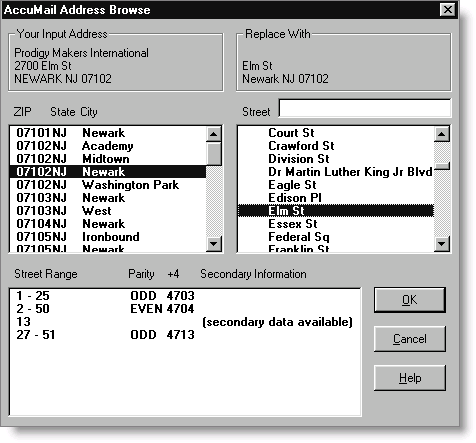Select street range 2 - 50 EVEN 4704

click(x=185, y=309)
